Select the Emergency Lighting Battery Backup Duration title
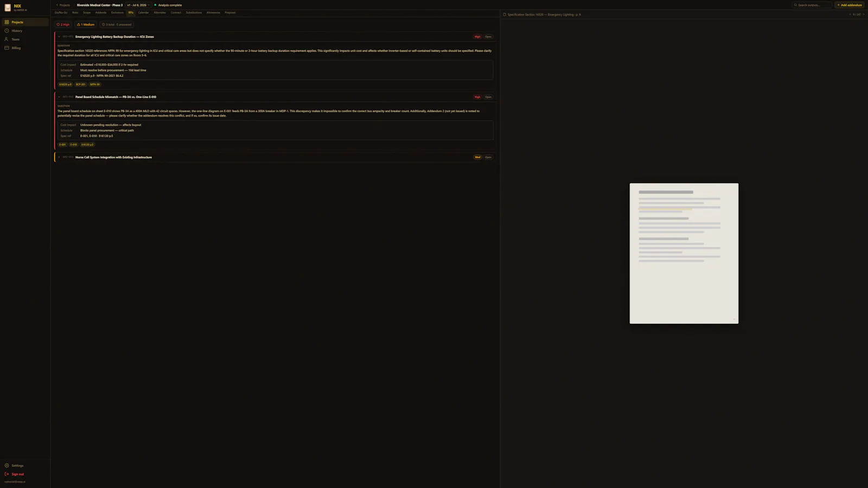The height and width of the screenshot is (488, 868). pyautogui.click(x=114, y=37)
